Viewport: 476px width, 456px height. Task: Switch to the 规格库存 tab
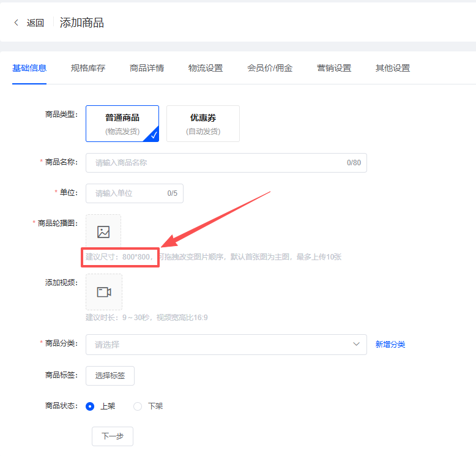[x=88, y=68]
